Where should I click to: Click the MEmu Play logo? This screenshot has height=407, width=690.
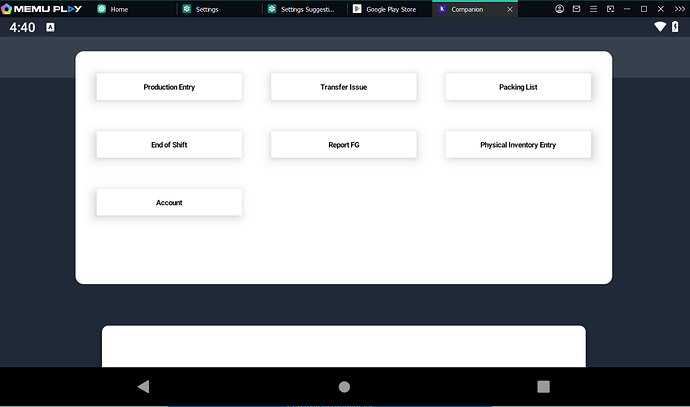pyautogui.click(x=41, y=9)
